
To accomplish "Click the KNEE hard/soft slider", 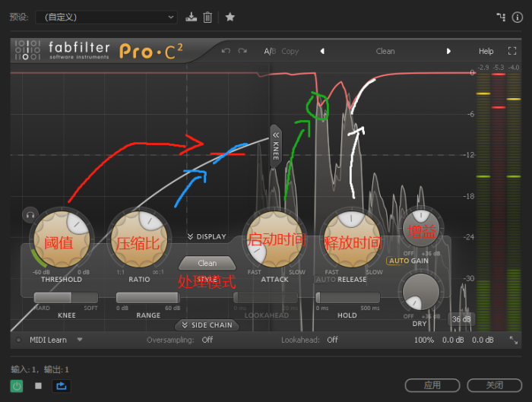I will pos(66,297).
